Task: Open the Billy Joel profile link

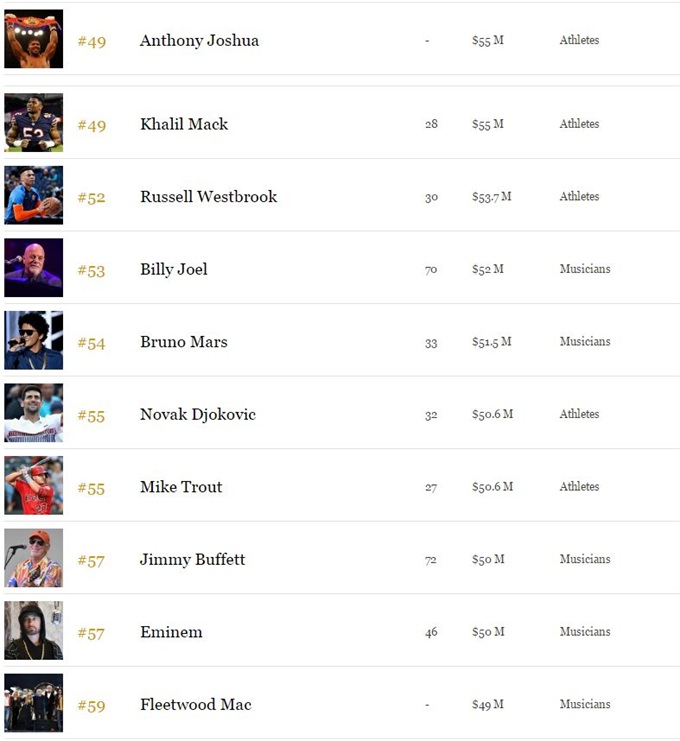Action: point(173,270)
